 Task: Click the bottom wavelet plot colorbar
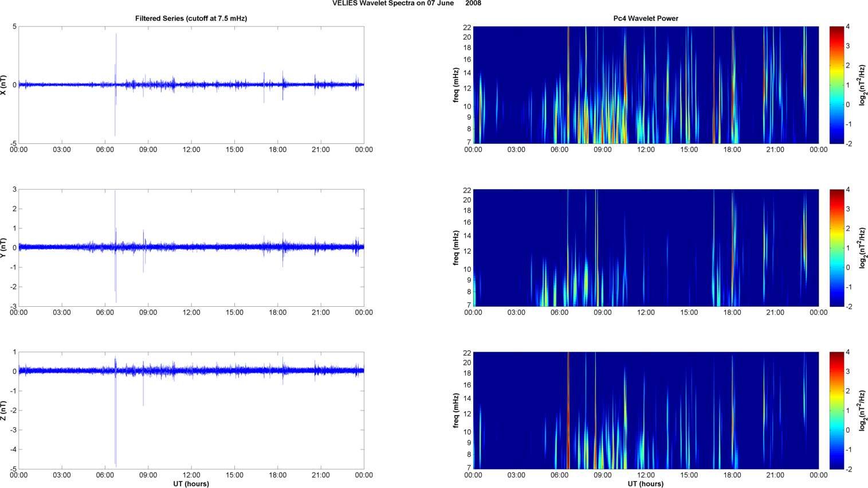[x=836, y=411]
